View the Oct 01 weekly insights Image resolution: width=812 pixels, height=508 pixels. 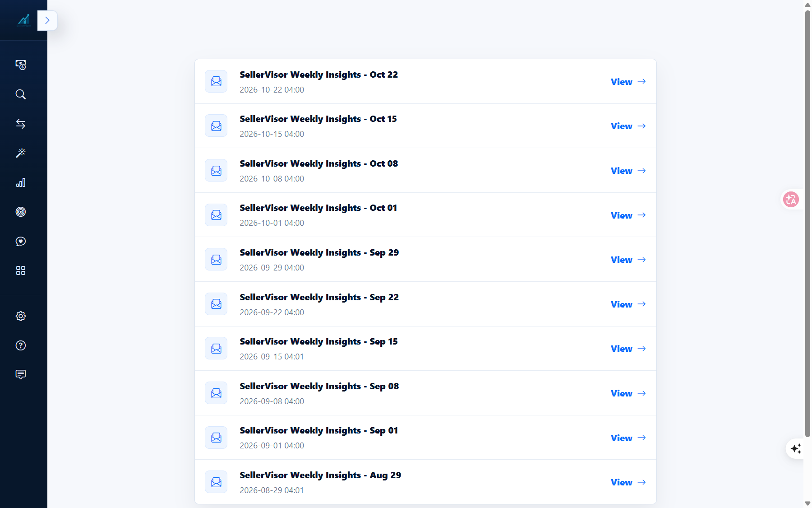click(628, 215)
